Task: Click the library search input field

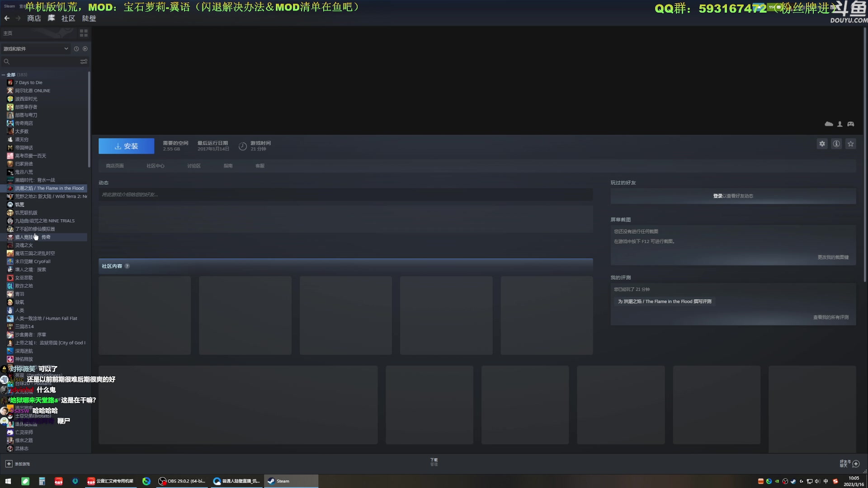Action: click(44, 61)
